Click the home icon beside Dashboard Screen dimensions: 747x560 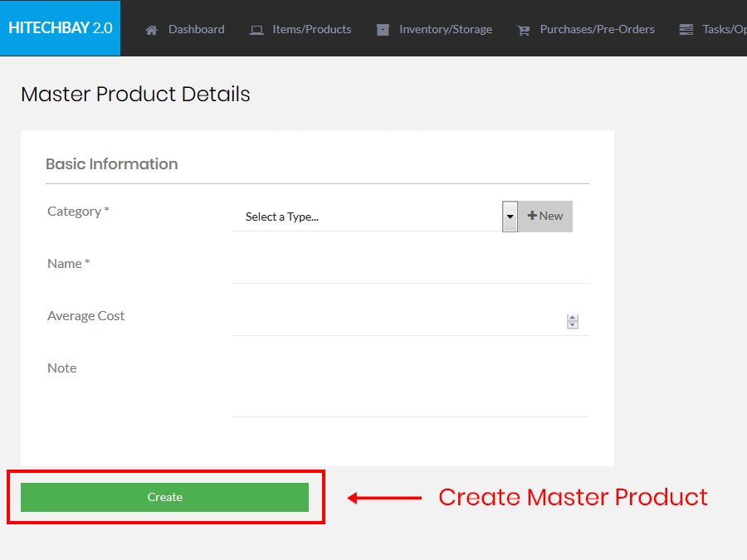(151, 30)
